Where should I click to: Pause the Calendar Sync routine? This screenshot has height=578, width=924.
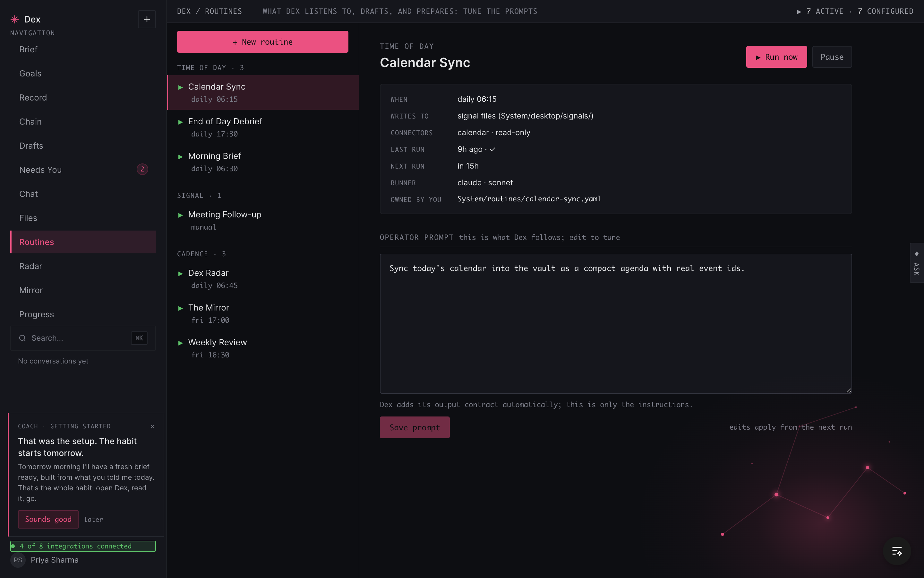(x=832, y=57)
